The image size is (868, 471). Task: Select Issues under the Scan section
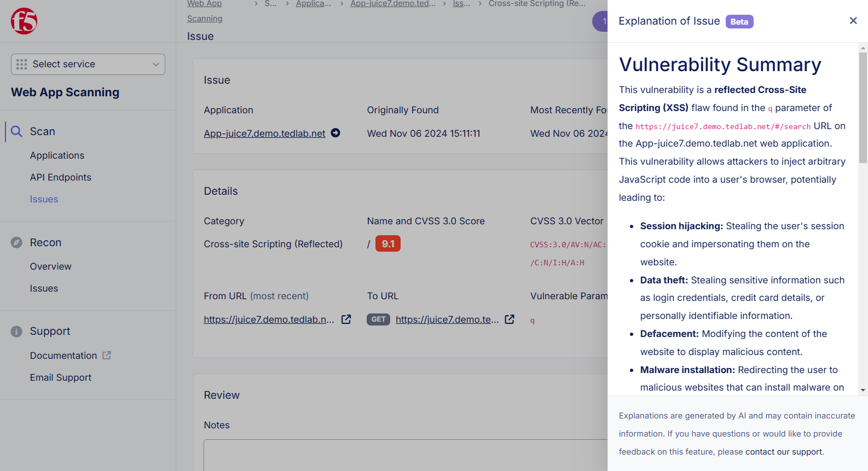[x=44, y=200]
